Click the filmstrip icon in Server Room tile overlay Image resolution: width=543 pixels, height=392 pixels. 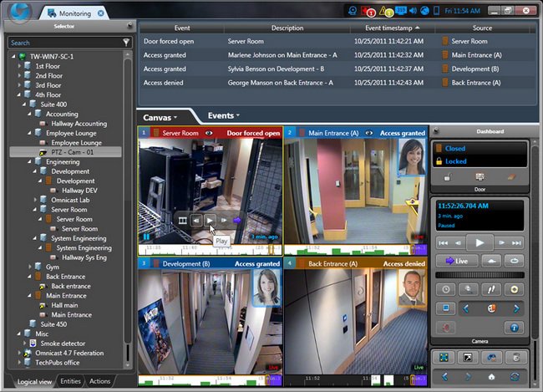[182, 221]
